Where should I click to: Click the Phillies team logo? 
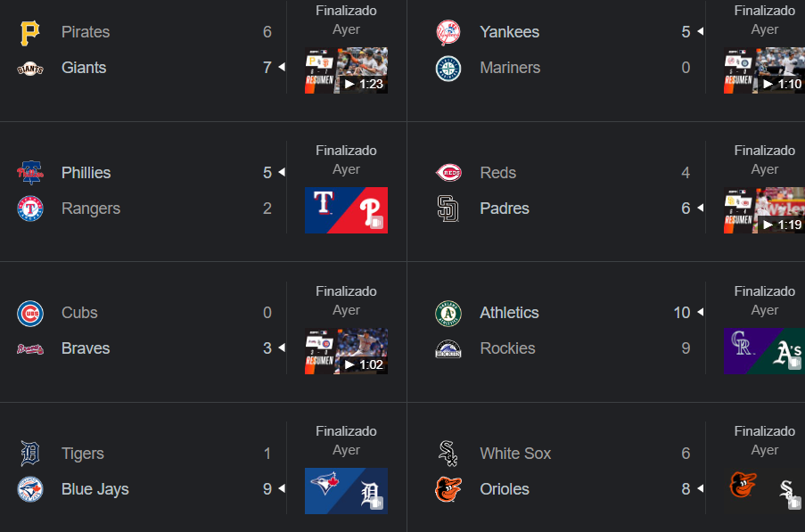pyautogui.click(x=30, y=172)
